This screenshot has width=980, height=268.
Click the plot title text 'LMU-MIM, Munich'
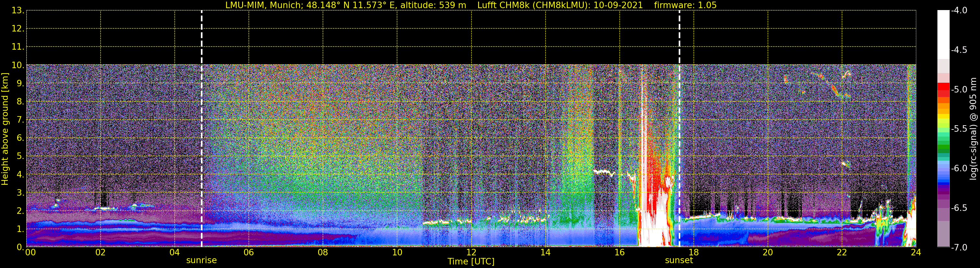tap(263, 5)
